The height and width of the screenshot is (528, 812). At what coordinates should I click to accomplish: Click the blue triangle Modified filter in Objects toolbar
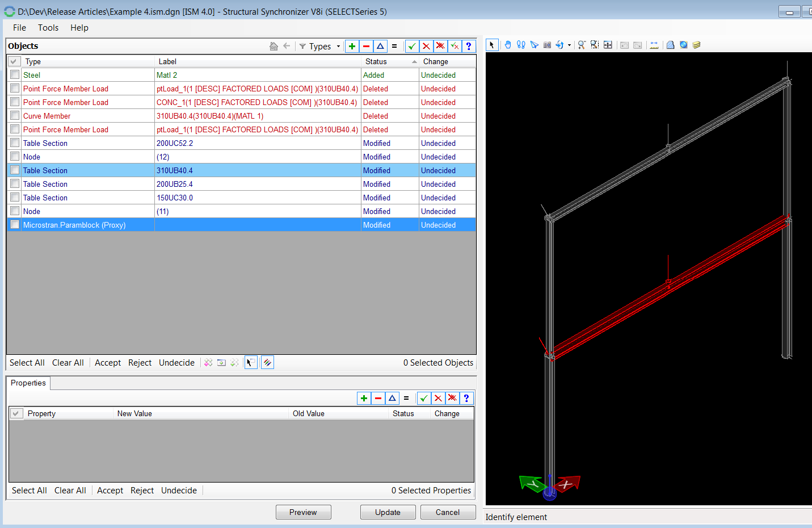pos(380,46)
